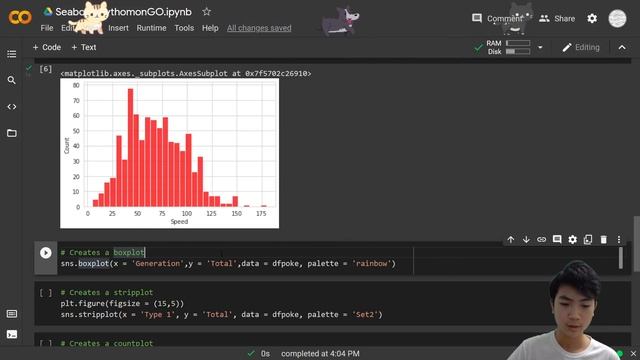Open the user account avatar
The height and width of the screenshot is (360, 640).
tap(617, 18)
